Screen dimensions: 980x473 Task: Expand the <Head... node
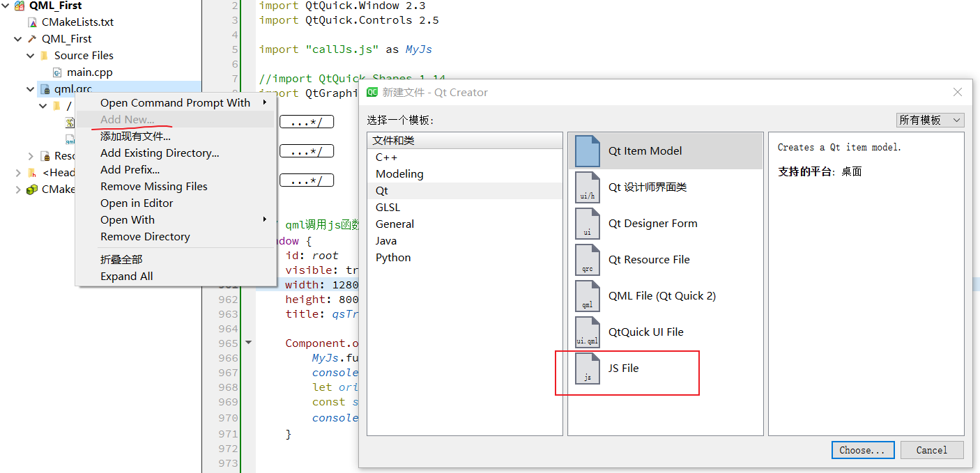pos(18,173)
